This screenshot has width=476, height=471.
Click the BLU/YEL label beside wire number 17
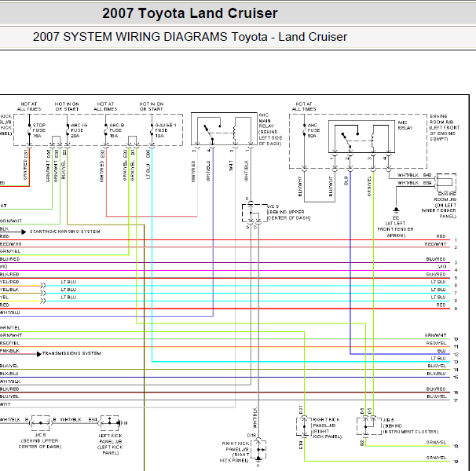437,396
